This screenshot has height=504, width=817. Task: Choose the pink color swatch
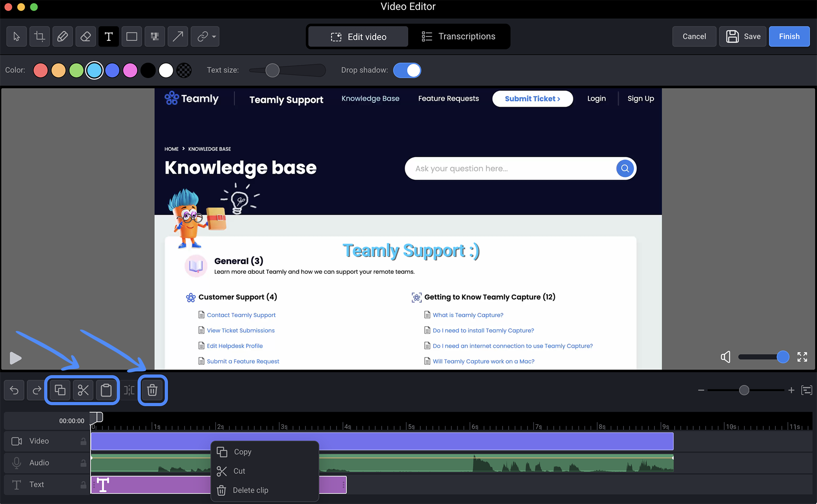[x=130, y=70]
